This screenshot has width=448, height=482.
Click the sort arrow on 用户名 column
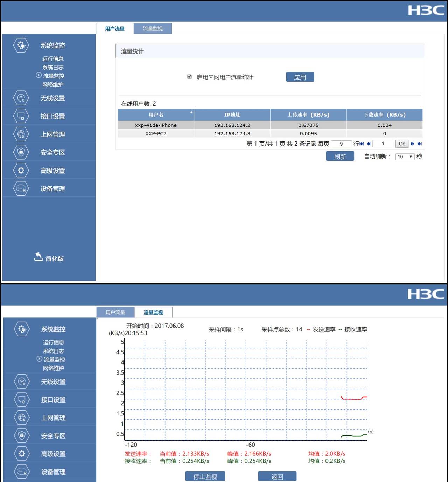click(x=191, y=113)
